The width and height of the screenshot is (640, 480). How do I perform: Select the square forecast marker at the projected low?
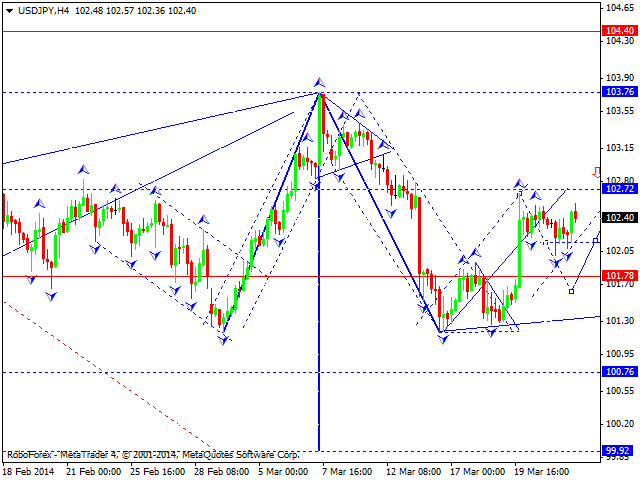(x=571, y=290)
